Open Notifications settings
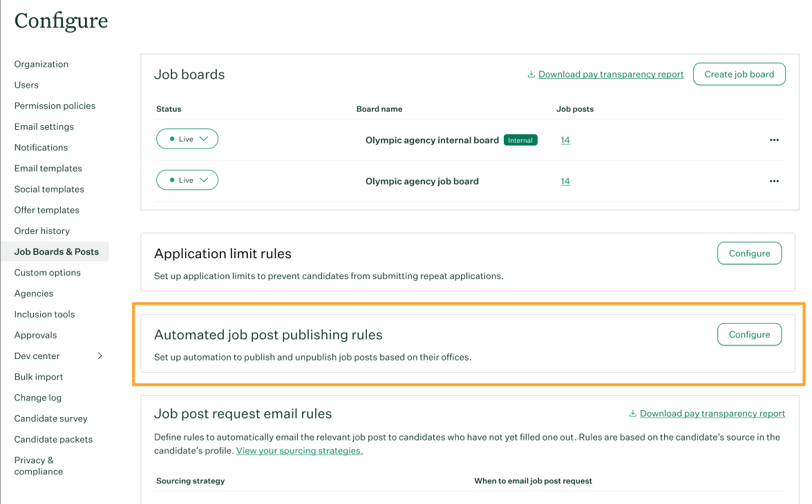Viewport: 812px width, 504px height. pyautogui.click(x=41, y=148)
